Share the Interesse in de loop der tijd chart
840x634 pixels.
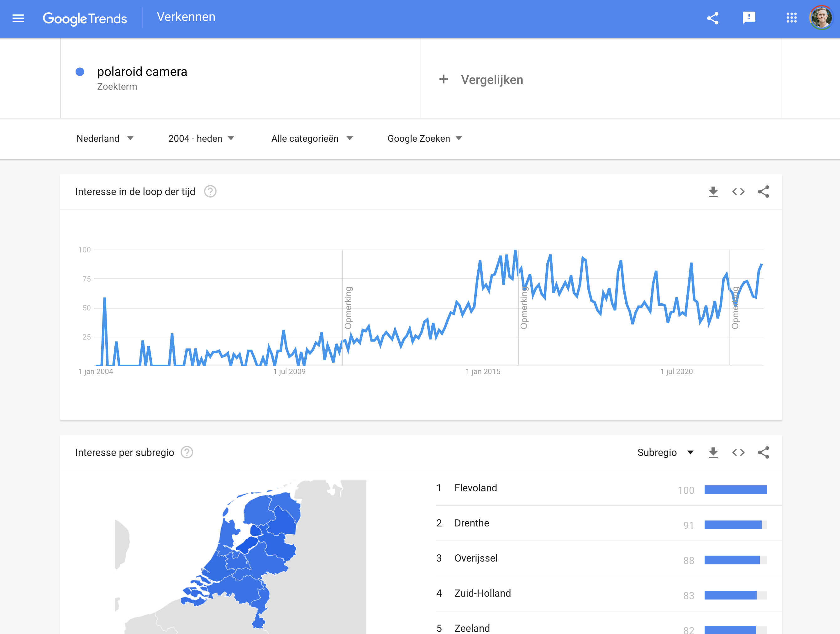click(x=763, y=192)
